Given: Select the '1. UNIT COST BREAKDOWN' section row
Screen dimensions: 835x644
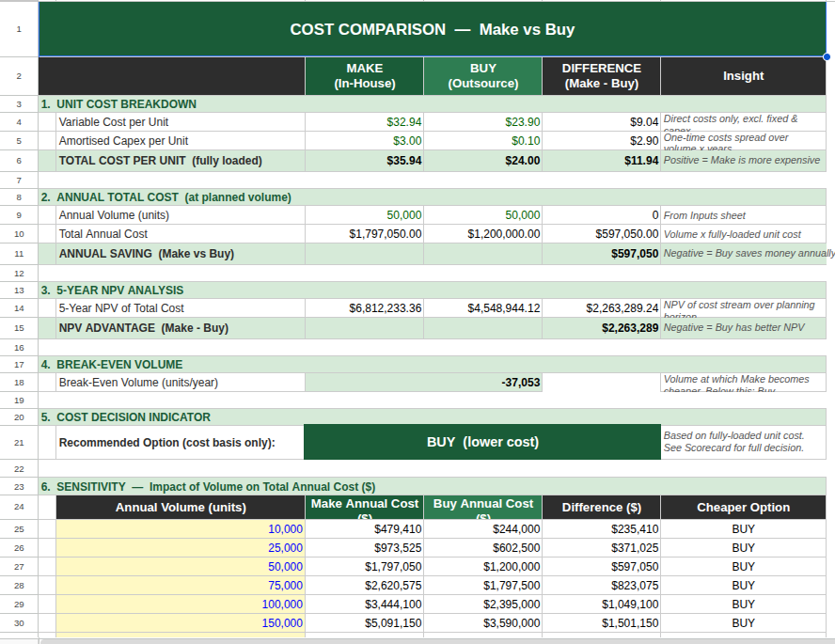Looking at the screenshot, I should (432, 103).
